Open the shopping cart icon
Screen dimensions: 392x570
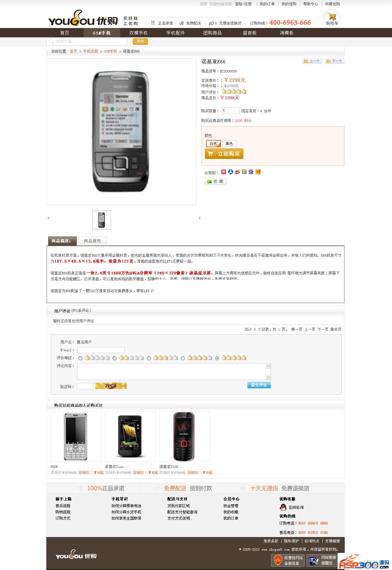coord(332,17)
